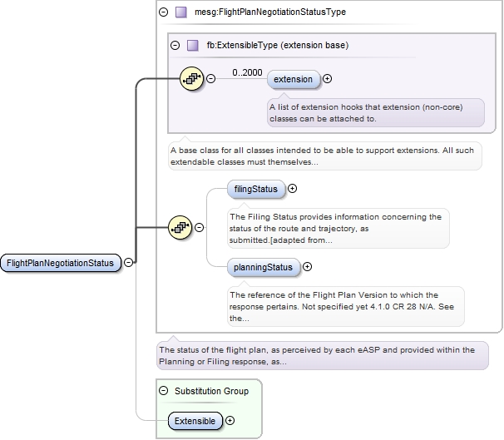Click the sequence compositor icon beside extension

(191, 78)
